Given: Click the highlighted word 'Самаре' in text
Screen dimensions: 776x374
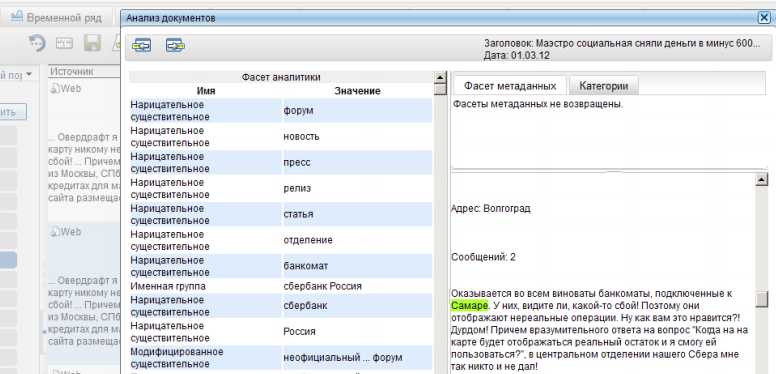Looking at the screenshot, I should click(469, 306).
